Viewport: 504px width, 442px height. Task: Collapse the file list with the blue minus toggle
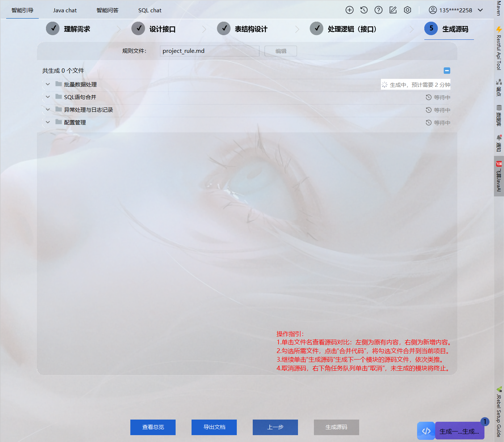(447, 71)
